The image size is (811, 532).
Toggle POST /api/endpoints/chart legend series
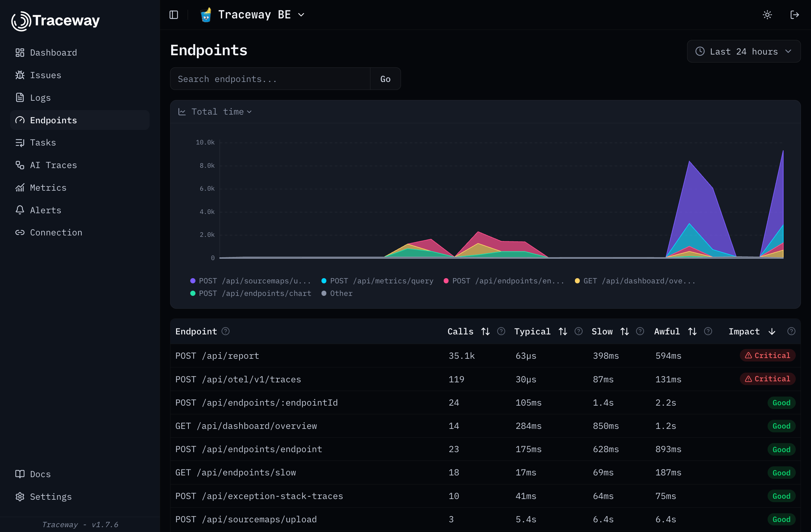click(x=251, y=293)
